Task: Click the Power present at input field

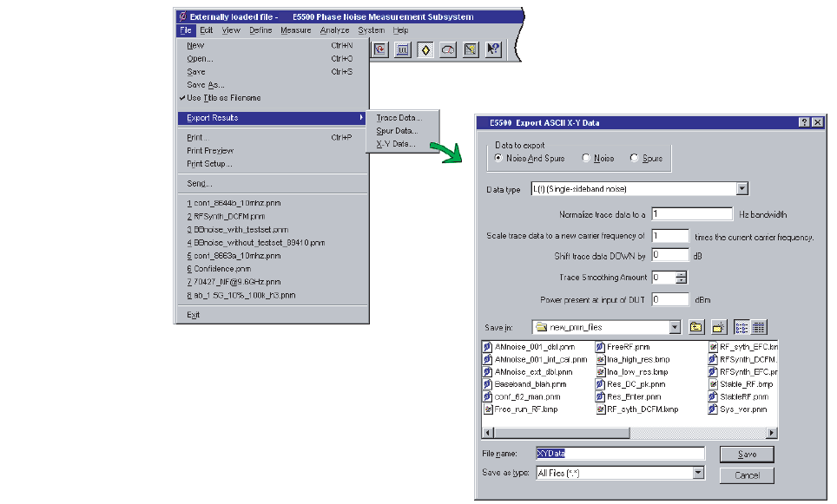Action: point(670,300)
